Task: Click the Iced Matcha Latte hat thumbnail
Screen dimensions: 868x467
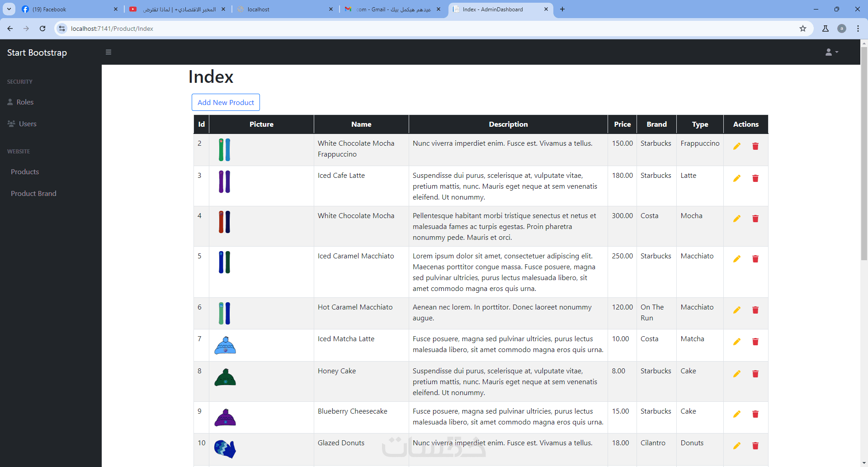Action: point(225,345)
